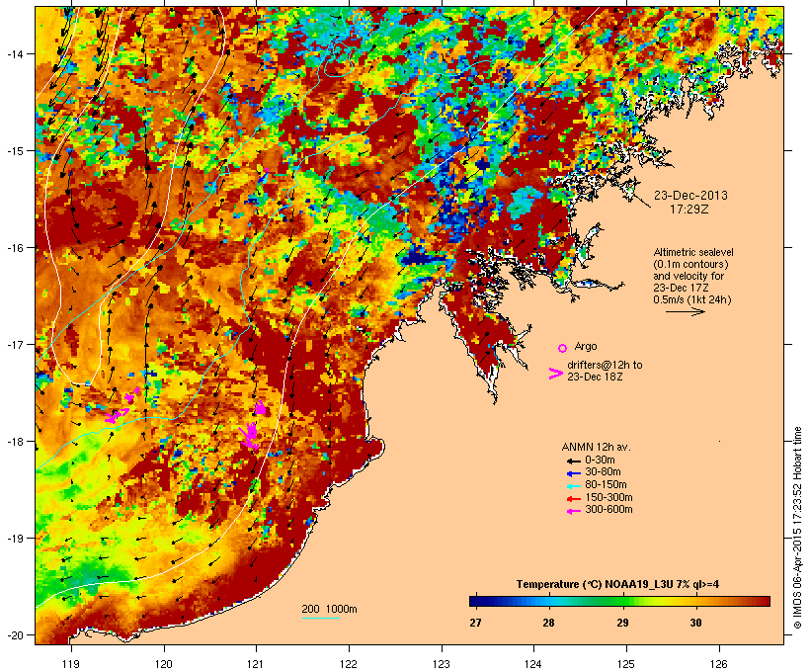810x672 pixels.
Task: Click the '0.5m/s (1kt 24h)' scale text
Action: coord(692,299)
